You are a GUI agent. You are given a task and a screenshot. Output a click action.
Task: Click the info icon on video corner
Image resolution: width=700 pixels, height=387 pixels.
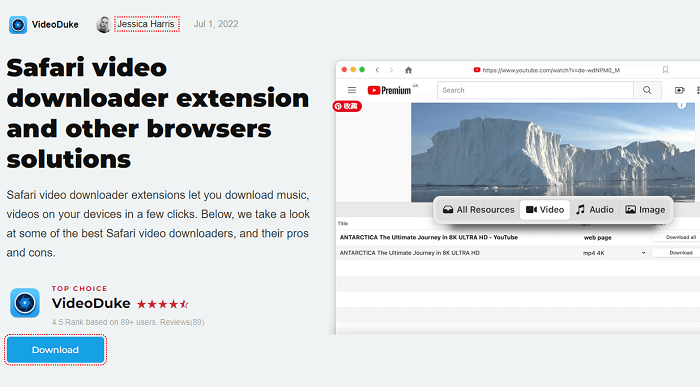pos(681,105)
